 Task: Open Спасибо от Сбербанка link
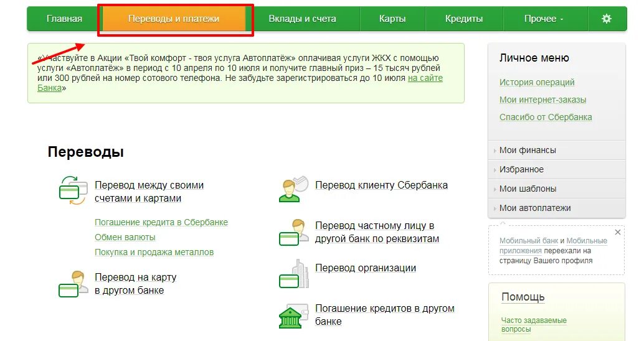(x=546, y=117)
